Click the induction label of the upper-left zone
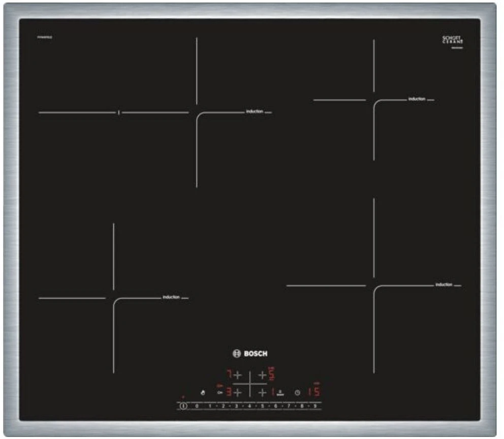This screenshot has width=504, height=439. [255, 111]
